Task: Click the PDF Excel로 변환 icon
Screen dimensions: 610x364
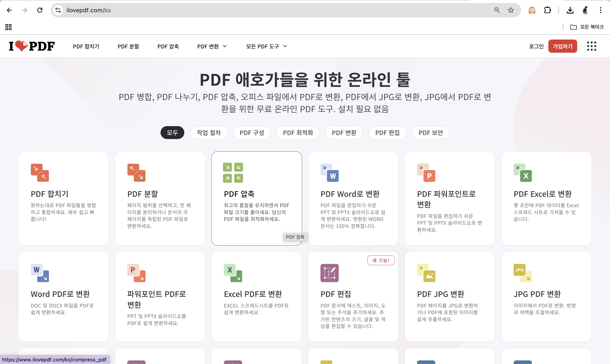Action: tap(523, 173)
